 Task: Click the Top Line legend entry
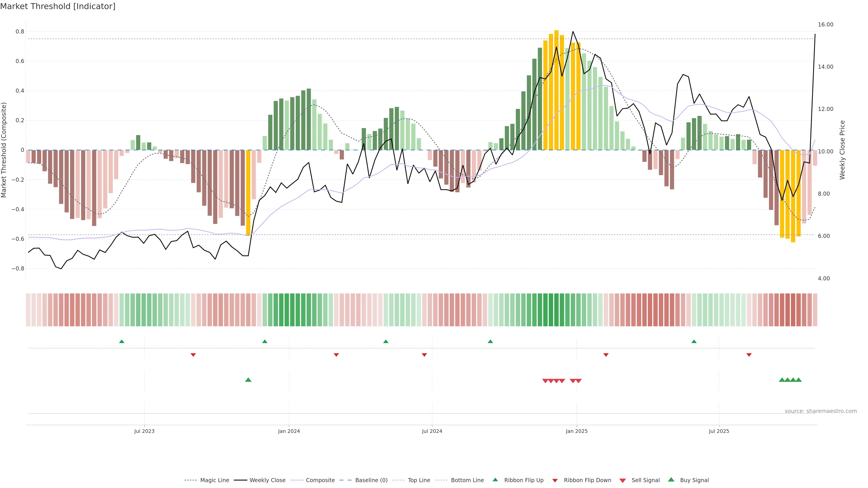click(419, 480)
